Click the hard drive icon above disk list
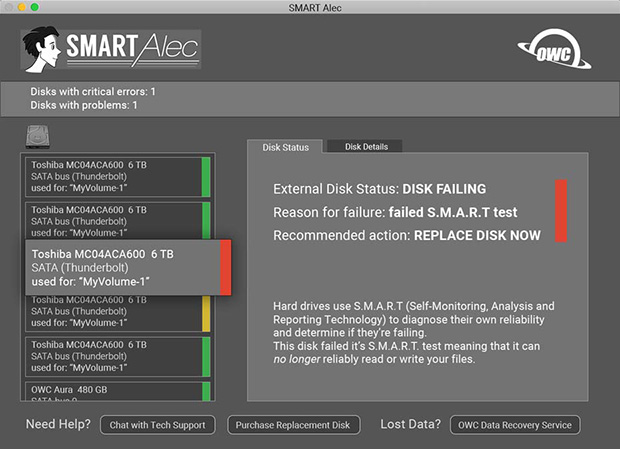The height and width of the screenshot is (449, 620). tap(38, 137)
